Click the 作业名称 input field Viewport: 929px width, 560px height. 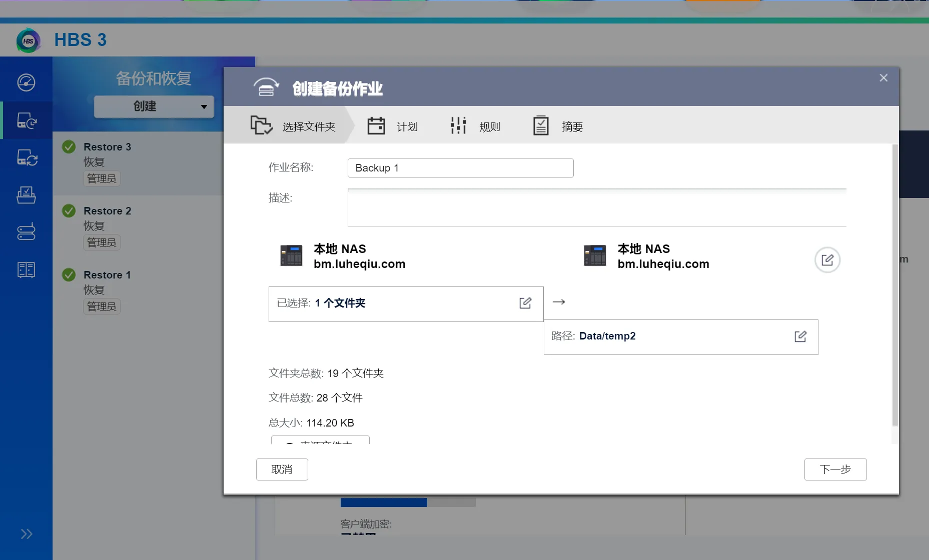(460, 168)
